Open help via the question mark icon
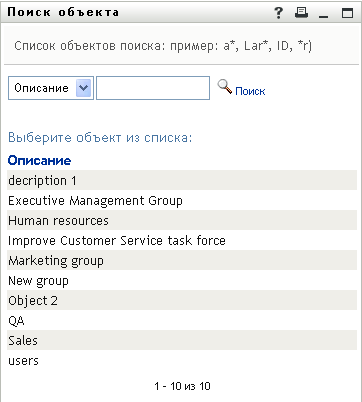Image resolution: width=362 pixels, height=402 pixels. pos(279,13)
